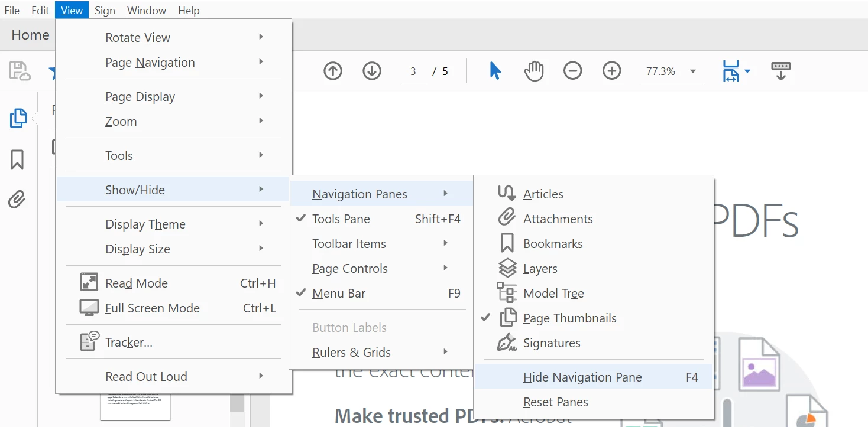This screenshot has width=868, height=427.
Task: Click the next page down-arrow icon
Action: tap(372, 71)
